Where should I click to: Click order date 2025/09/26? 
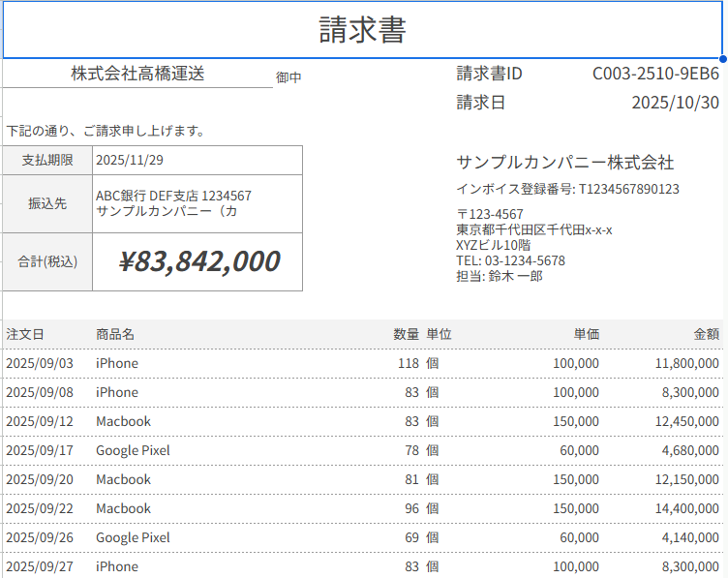tap(40, 537)
